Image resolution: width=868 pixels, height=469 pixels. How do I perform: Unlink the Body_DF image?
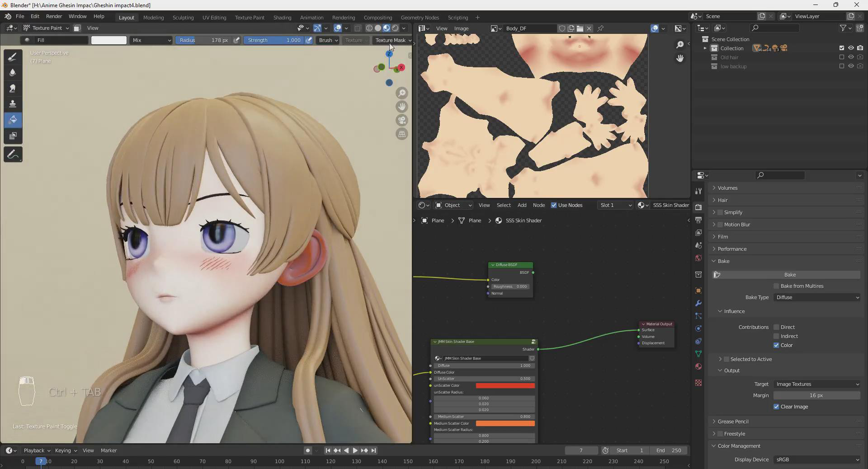click(x=589, y=28)
